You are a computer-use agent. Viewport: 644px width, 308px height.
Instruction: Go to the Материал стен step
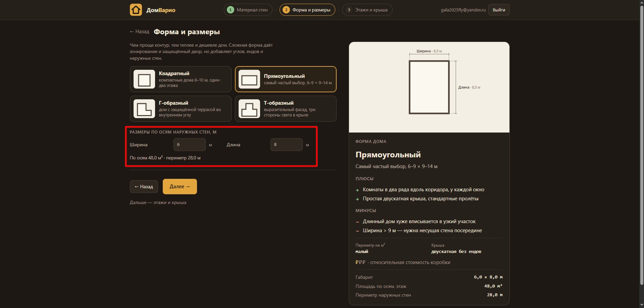pos(248,10)
